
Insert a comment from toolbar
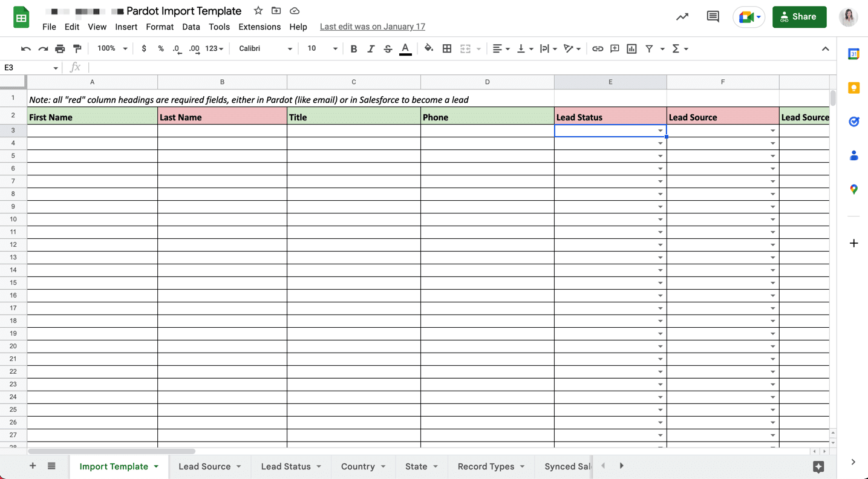click(615, 48)
